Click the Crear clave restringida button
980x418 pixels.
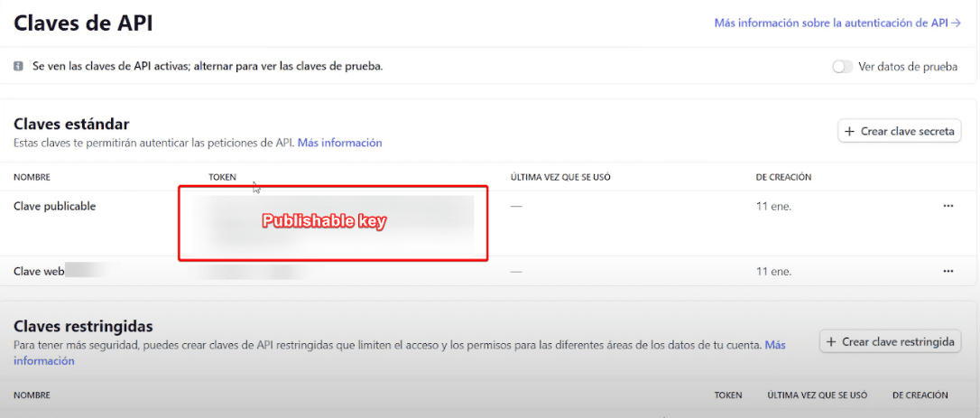click(890, 342)
